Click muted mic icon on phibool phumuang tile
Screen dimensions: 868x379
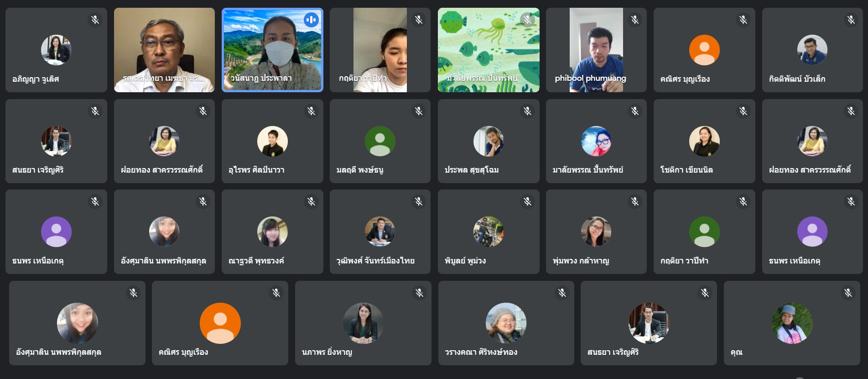635,20
